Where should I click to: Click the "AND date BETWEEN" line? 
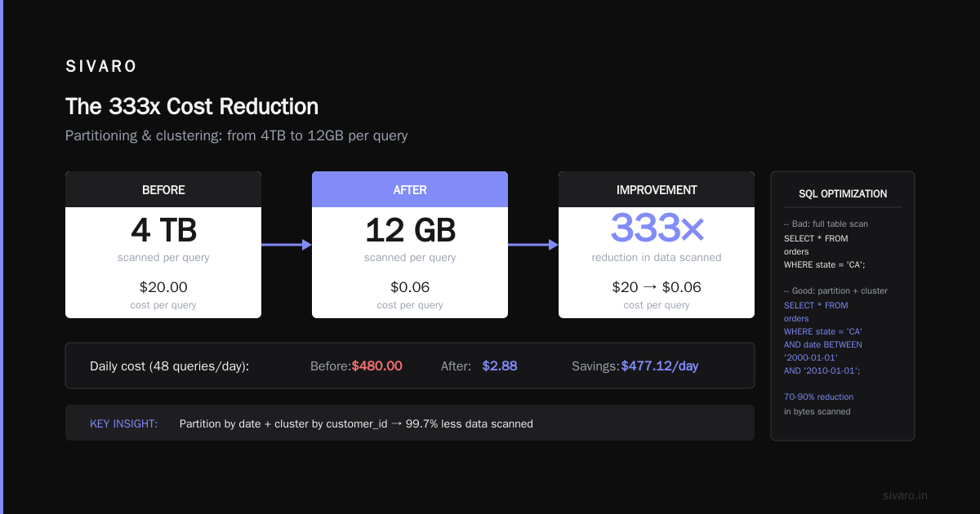click(x=822, y=344)
